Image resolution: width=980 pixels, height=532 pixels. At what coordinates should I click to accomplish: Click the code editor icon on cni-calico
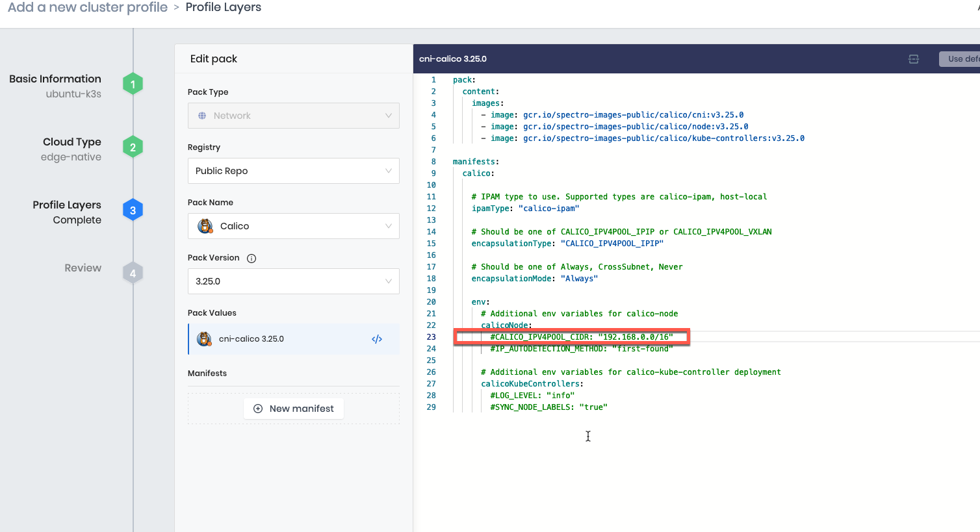(x=377, y=339)
